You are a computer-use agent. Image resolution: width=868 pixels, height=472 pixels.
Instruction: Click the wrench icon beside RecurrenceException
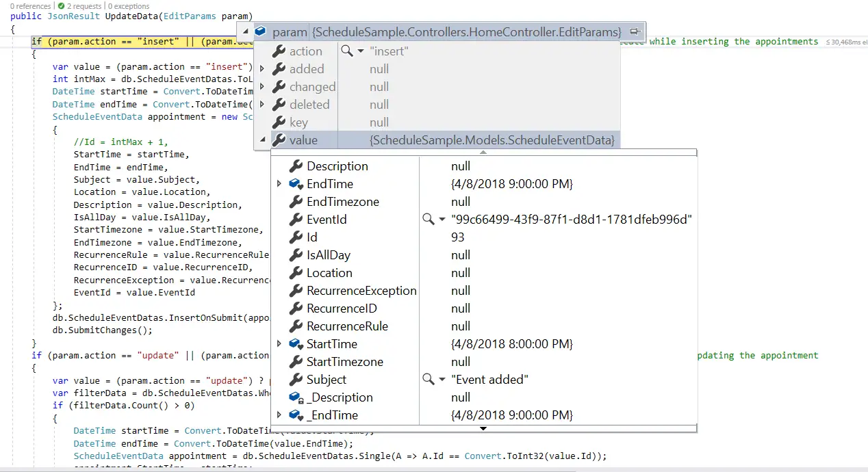click(x=296, y=291)
